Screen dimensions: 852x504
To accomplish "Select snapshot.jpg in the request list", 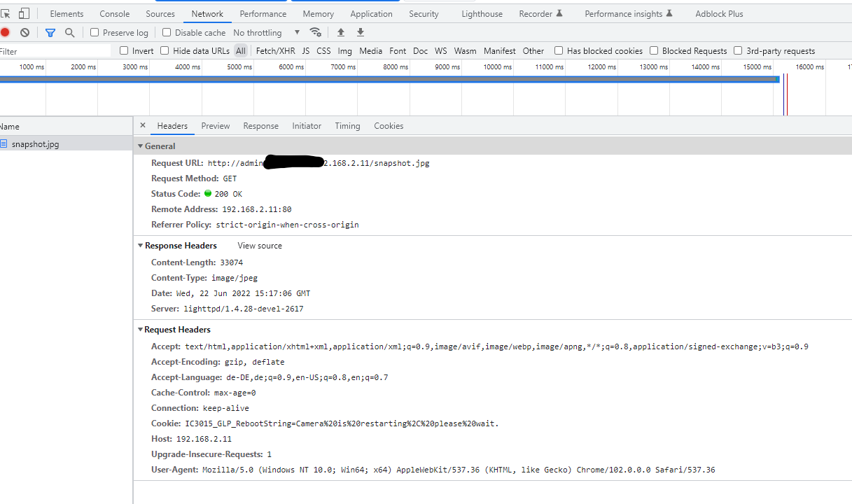I will [66, 143].
